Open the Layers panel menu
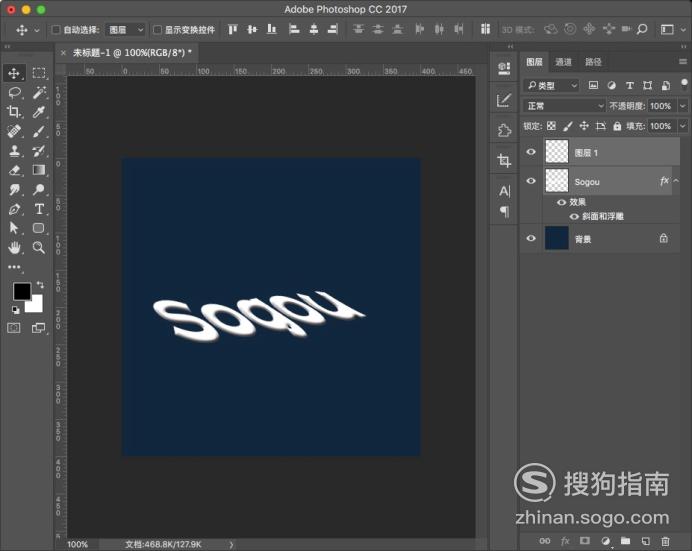The image size is (692, 551). [683, 62]
